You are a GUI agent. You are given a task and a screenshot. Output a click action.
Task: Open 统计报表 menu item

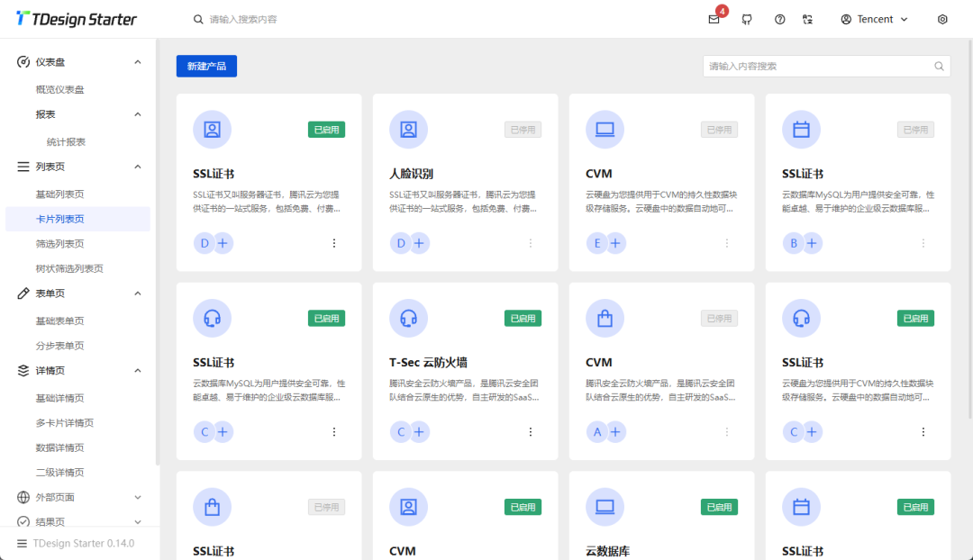pos(77,142)
